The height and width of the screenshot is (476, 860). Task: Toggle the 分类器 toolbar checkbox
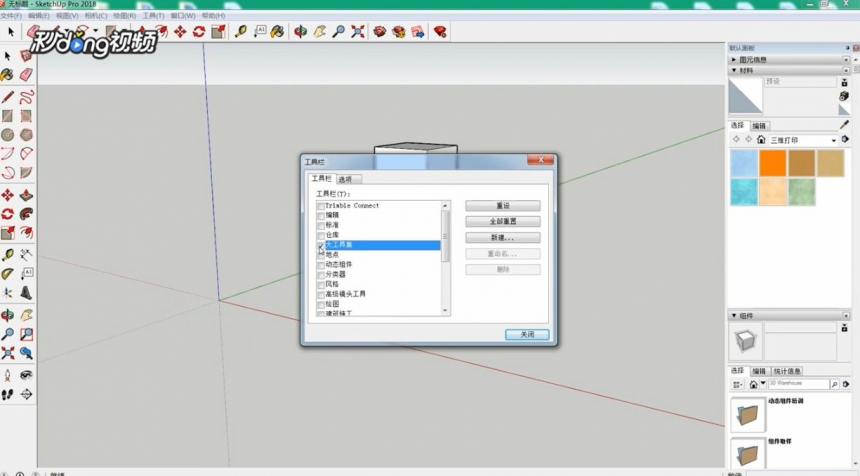tap(321, 275)
